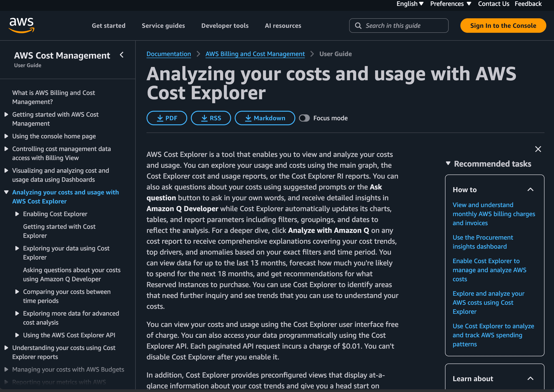Open Using the console home page
This screenshot has width=554, height=392.
click(54, 136)
